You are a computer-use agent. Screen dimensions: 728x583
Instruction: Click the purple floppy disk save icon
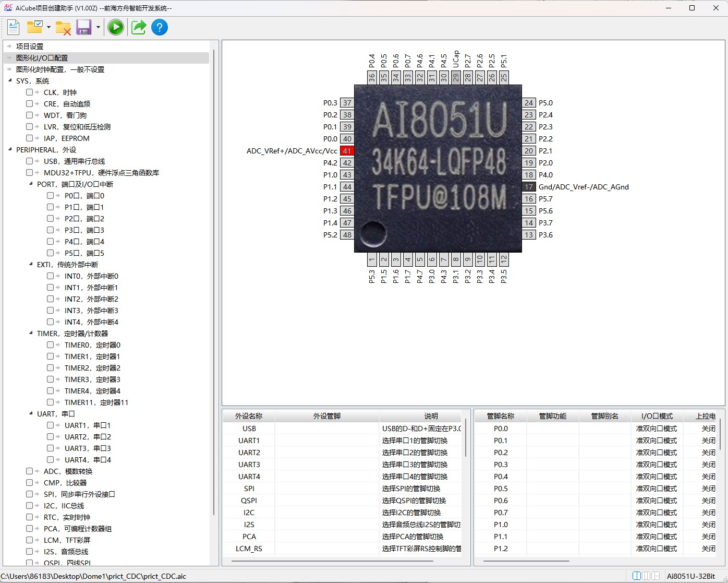pos(83,27)
